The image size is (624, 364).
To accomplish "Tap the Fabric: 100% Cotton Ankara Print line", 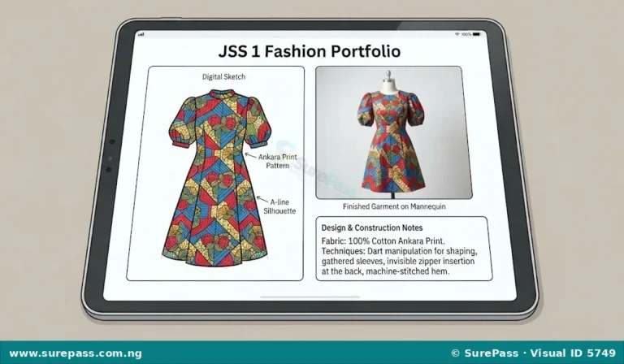I will (383, 241).
